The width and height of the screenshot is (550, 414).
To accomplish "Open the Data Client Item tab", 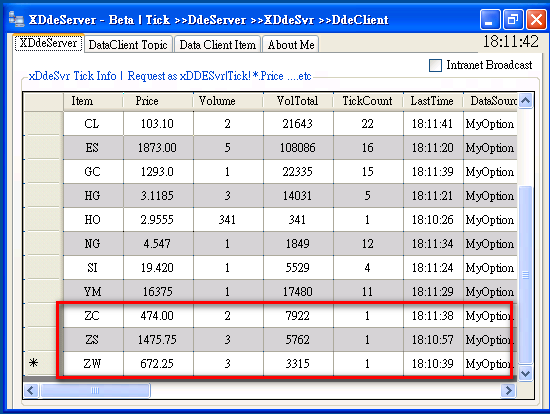I will [x=217, y=45].
